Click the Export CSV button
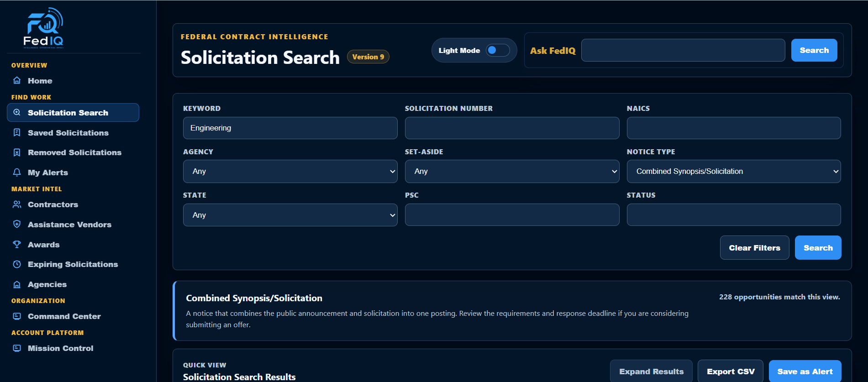 tap(731, 372)
